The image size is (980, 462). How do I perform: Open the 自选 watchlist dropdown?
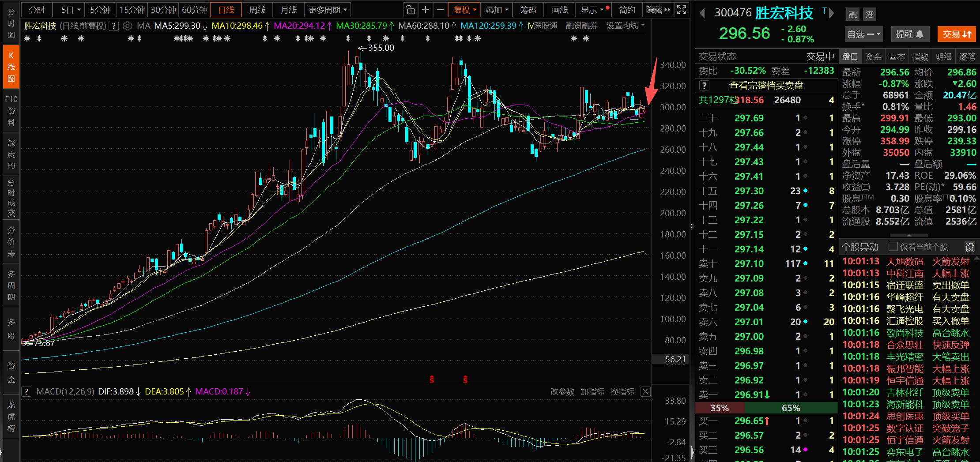[863, 34]
